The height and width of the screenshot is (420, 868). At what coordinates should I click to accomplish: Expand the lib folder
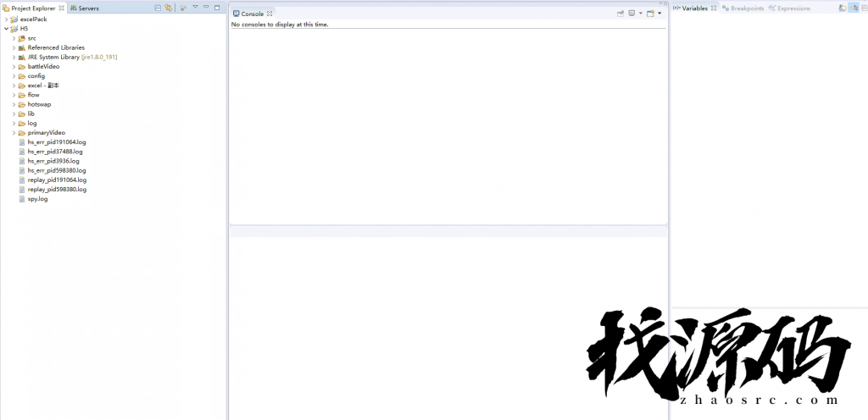pos(14,113)
